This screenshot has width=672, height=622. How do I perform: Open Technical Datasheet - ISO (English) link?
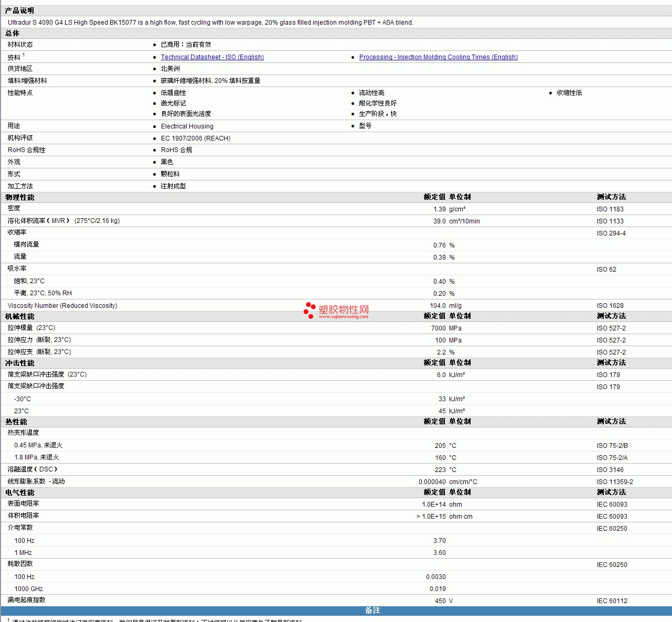(212, 57)
